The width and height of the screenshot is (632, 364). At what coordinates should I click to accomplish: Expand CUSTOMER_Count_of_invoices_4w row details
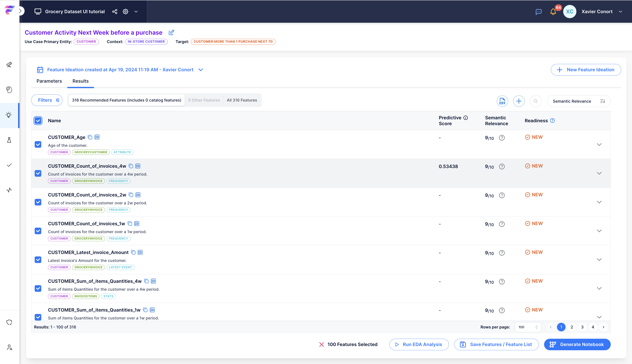(x=599, y=173)
